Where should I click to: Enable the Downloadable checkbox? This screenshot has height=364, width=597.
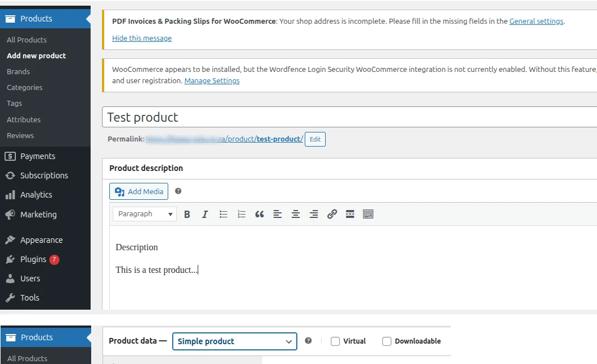[386, 341]
